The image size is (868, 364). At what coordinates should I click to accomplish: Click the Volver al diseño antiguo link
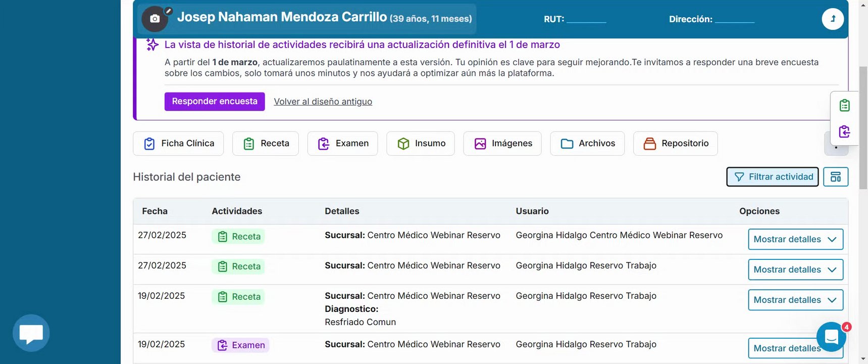point(323,102)
